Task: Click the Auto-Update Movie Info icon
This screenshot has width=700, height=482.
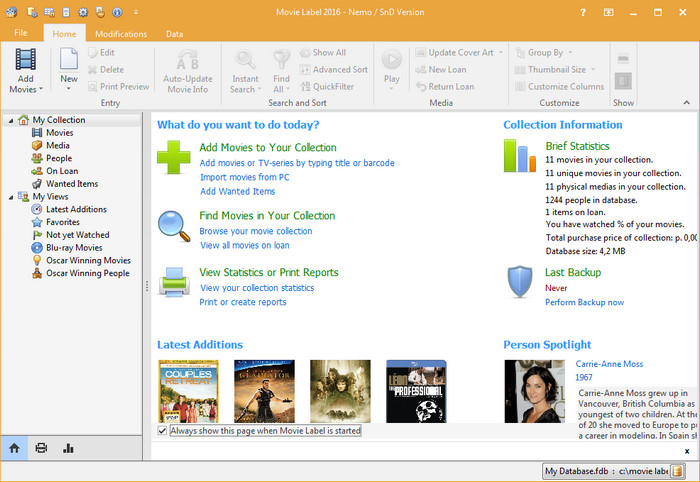Action: (188, 60)
